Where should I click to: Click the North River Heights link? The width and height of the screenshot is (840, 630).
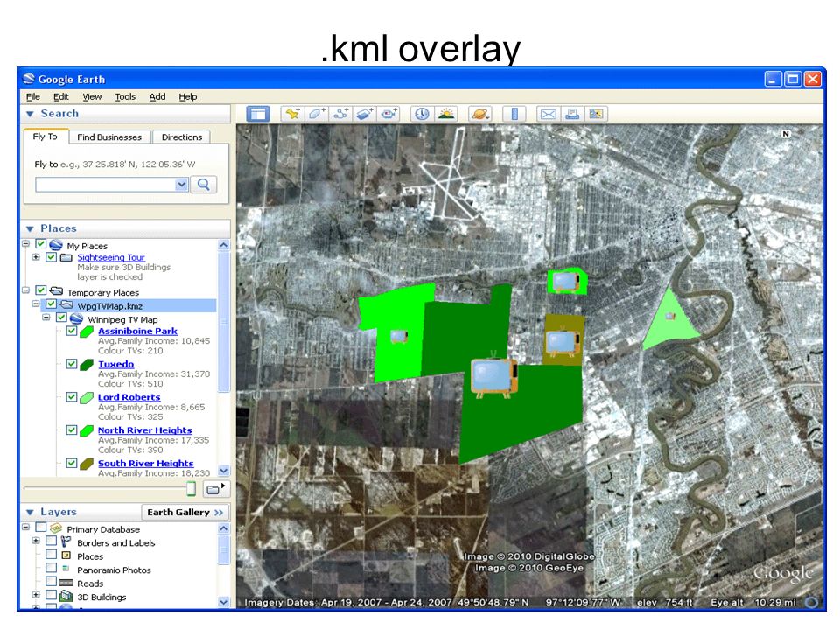[x=144, y=430]
